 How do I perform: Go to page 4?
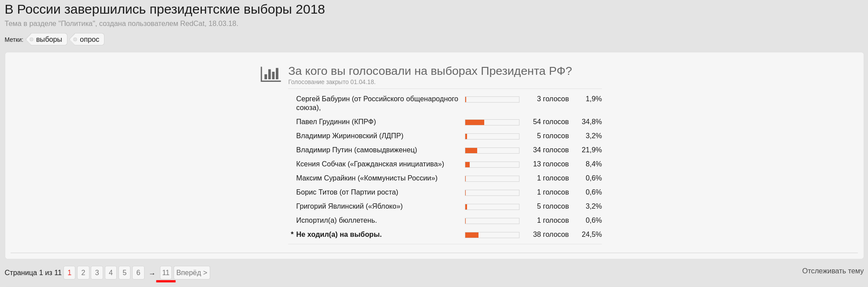pyautogui.click(x=111, y=273)
